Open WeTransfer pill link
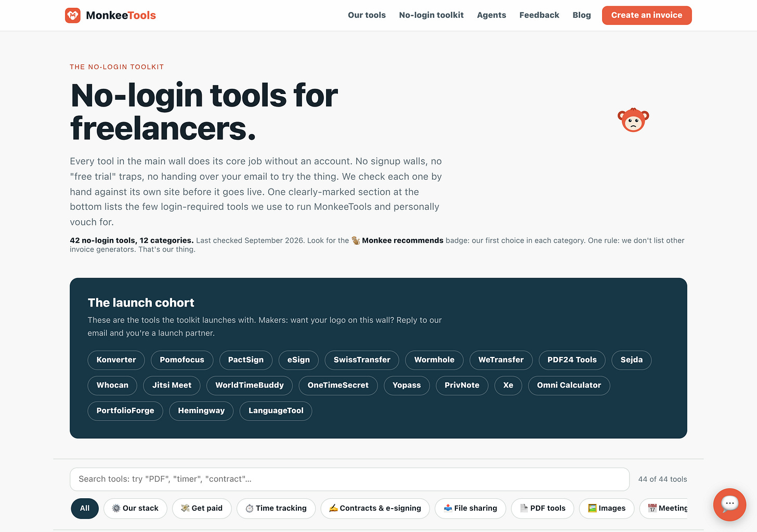The height and width of the screenshot is (532, 757). pyautogui.click(x=501, y=360)
